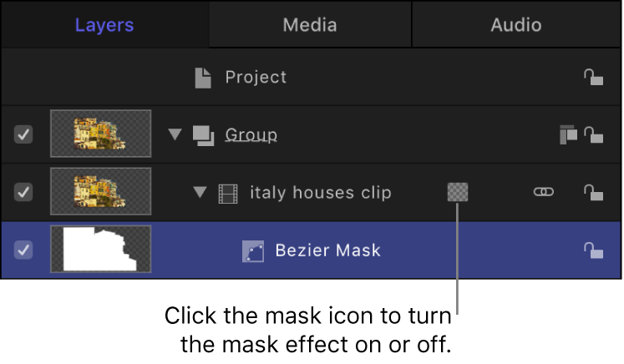Toggle the lock on the Project row
The width and height of the screenshot is (624, 364).
tap(593, 78)
